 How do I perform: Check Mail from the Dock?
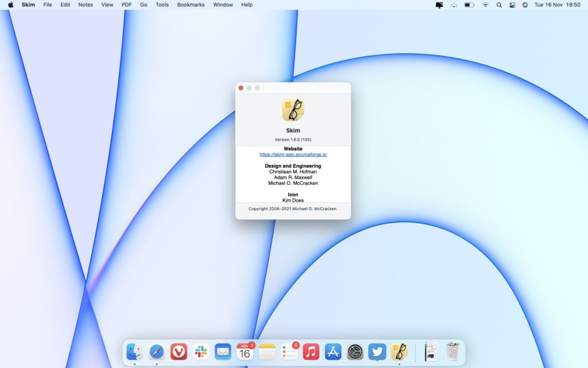tap(222, 351)
